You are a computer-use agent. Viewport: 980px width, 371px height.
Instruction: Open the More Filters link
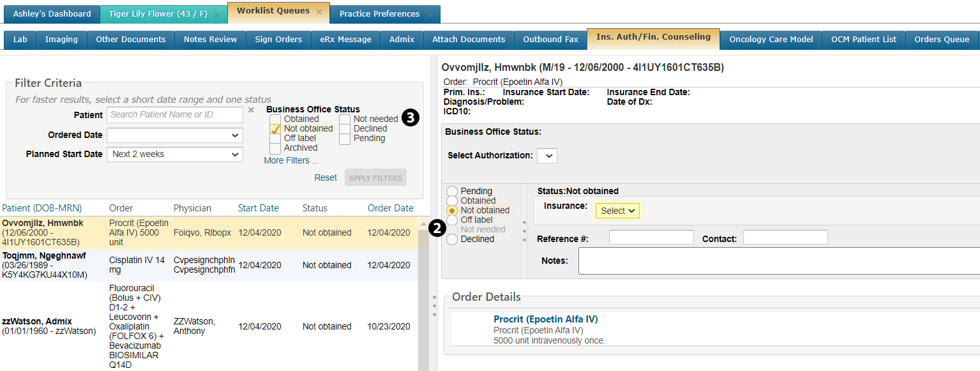point(291,161)
